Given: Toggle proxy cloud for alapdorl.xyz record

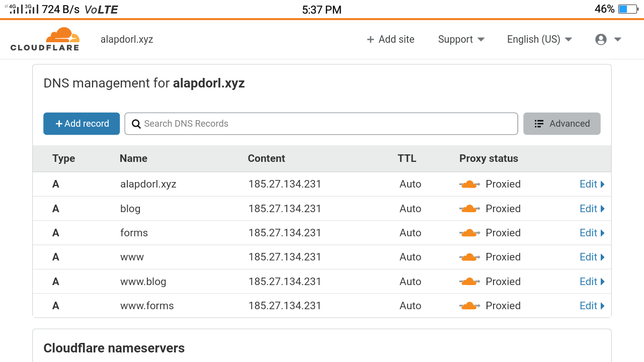Looking at the screenshot, I should click(469, 185).
